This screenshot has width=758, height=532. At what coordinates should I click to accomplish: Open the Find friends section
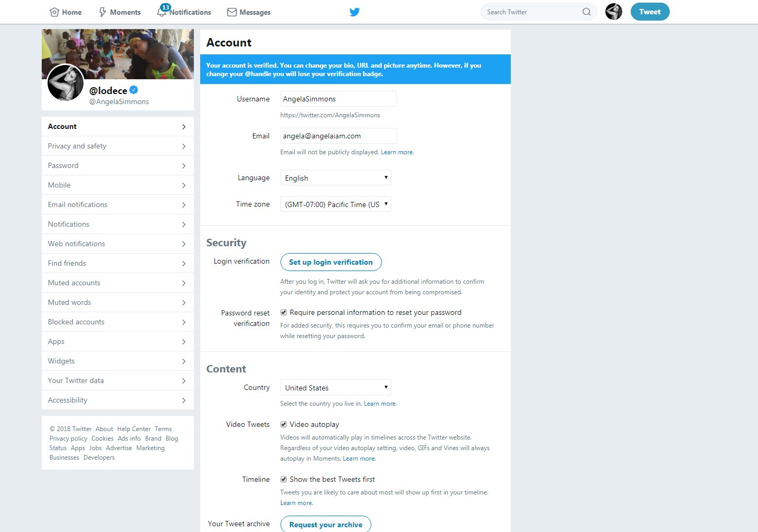pyautogui.click(x=118, y=263)
